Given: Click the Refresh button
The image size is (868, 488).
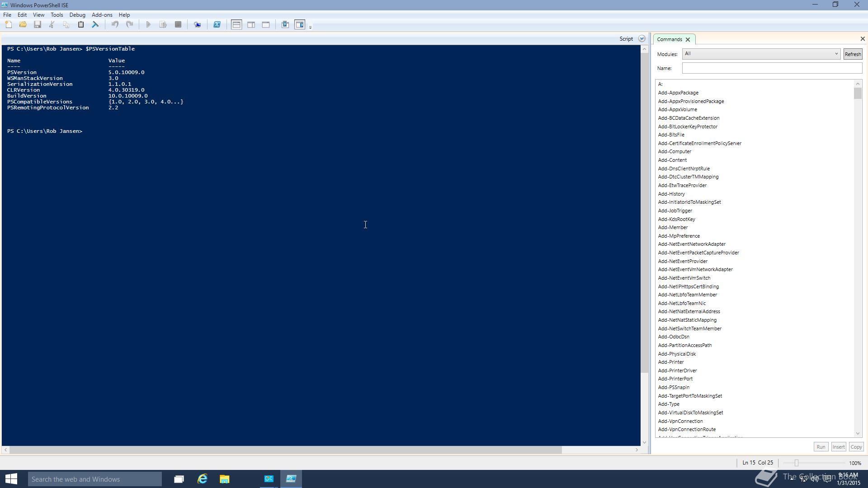Looking at the screenshot, I should [853, 54].
